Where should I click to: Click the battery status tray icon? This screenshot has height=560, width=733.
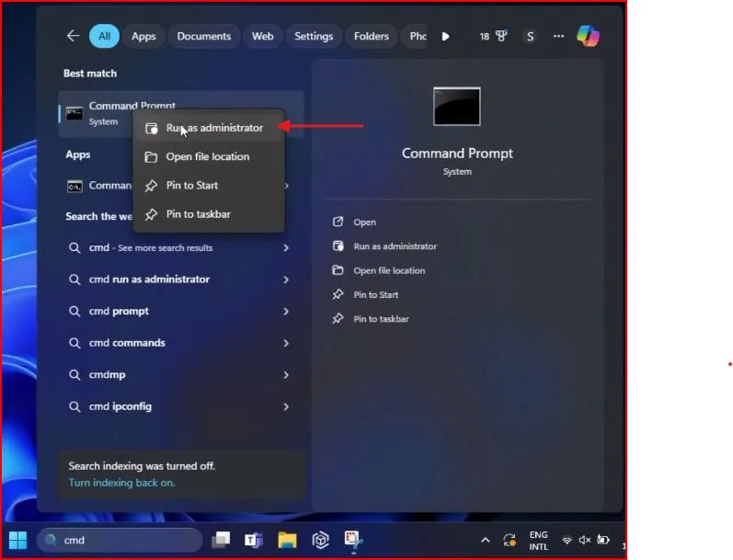[x=603, y=541]
